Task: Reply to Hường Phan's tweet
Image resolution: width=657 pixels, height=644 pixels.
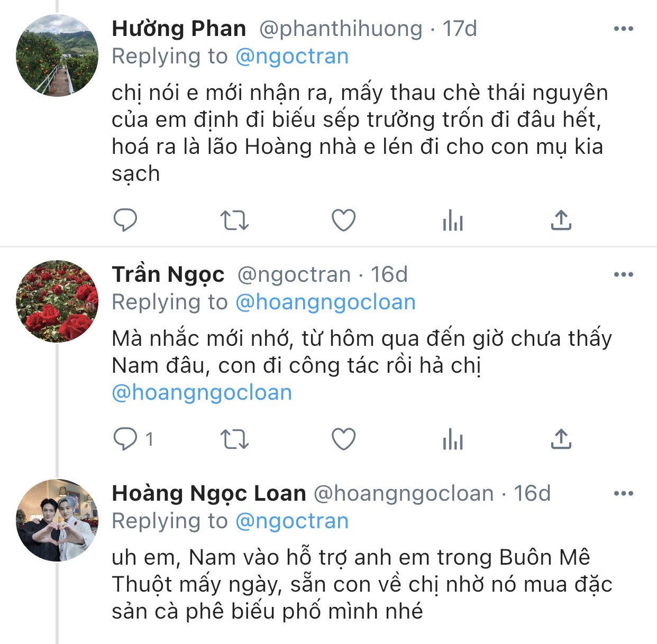Action: 125,220
